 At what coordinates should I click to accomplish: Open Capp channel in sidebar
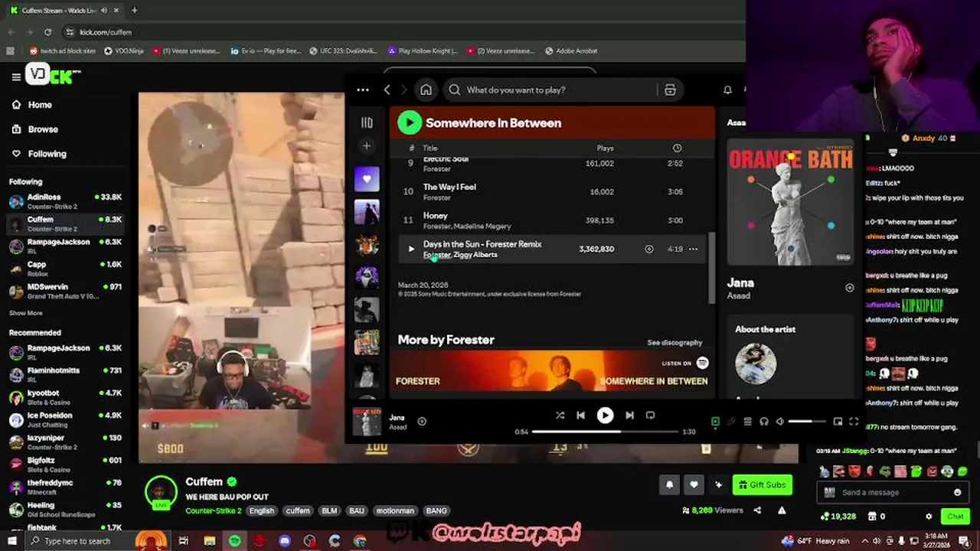[65, 268]
